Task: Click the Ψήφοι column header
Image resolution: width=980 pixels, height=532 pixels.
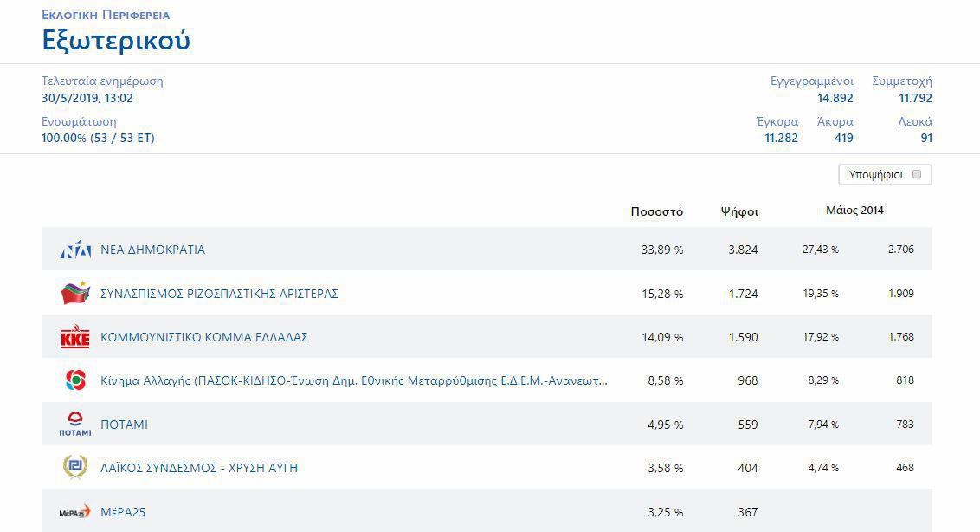Action: [x=739, y=211]
